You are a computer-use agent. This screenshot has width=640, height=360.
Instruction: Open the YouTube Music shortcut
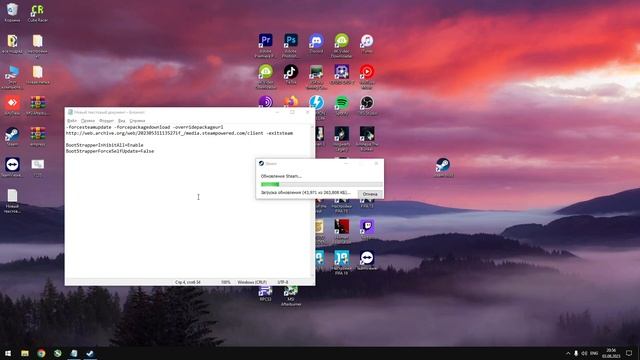367,76
